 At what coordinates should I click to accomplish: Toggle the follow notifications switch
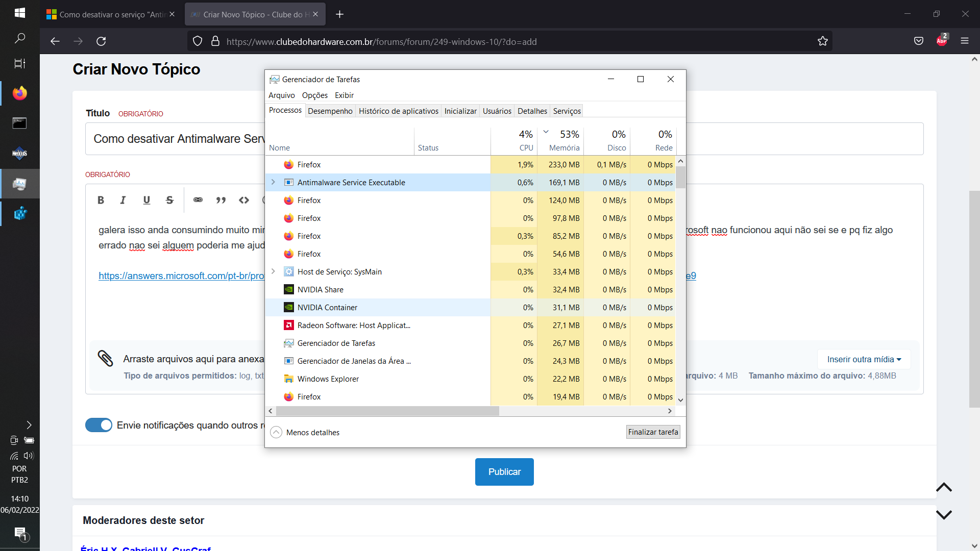point(99,425)
